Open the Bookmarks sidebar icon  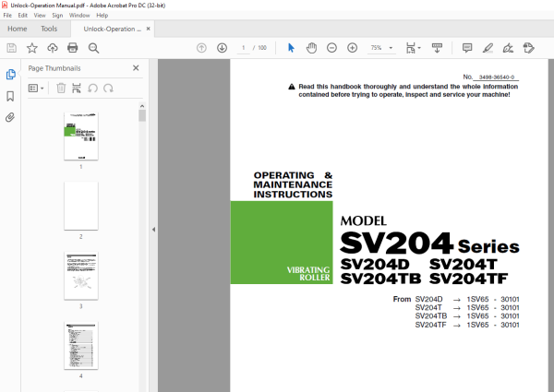click(x=10, y=96)
